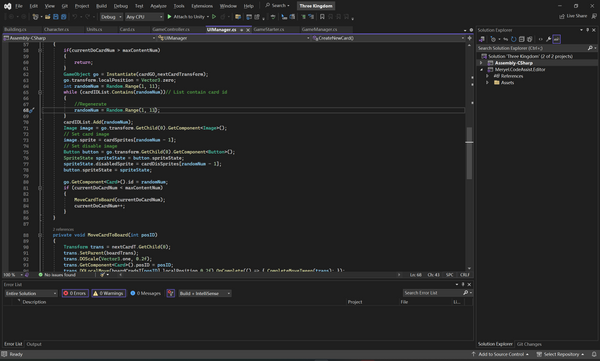Click the Error List search magnifier icon
This screenshot has width=600, height=361.
(466, 293)
